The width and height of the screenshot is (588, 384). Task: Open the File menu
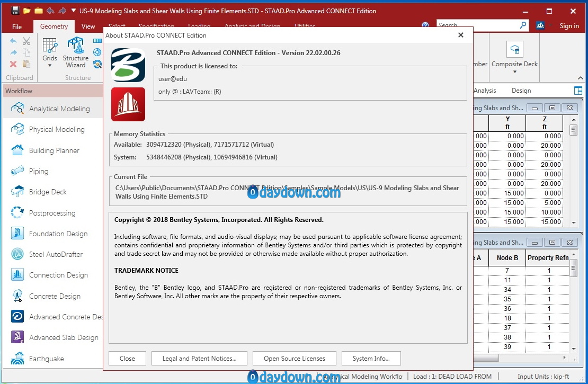click(x=17, y=26)
